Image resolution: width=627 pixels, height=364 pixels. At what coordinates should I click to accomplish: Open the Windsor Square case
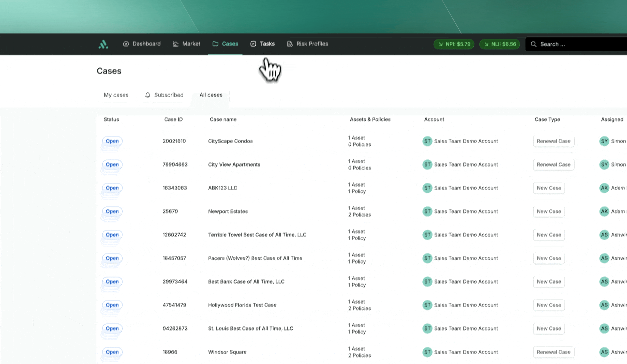(x=227, y=352)
